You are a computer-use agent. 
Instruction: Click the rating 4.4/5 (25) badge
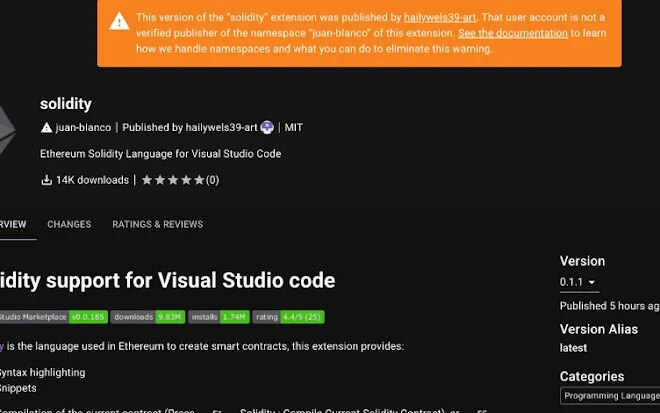pos(288,317)
